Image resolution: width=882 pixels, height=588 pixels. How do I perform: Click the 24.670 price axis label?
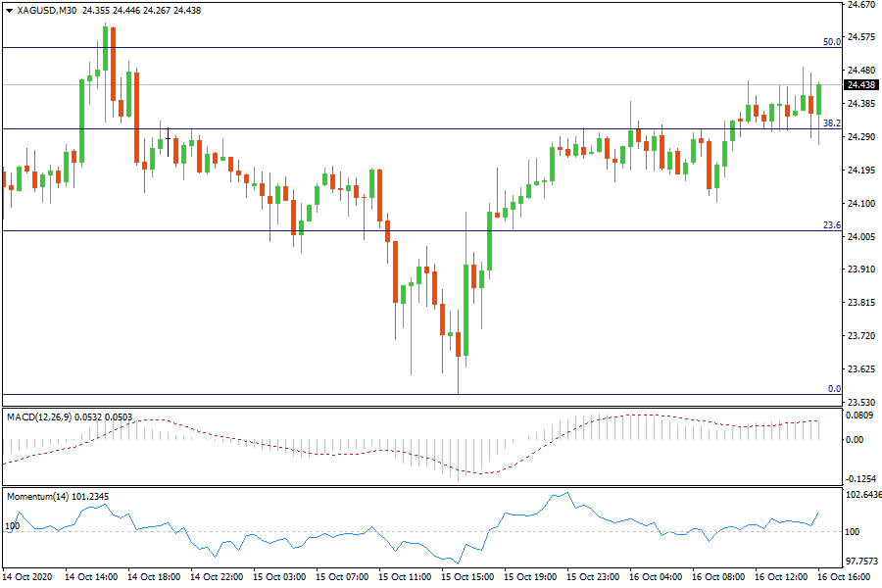point(861,5)
